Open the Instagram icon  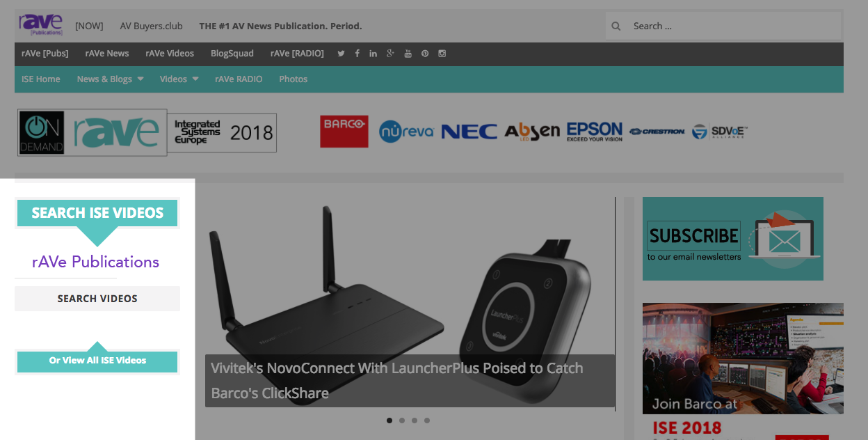pyautogui.click(x=442, y=54)
